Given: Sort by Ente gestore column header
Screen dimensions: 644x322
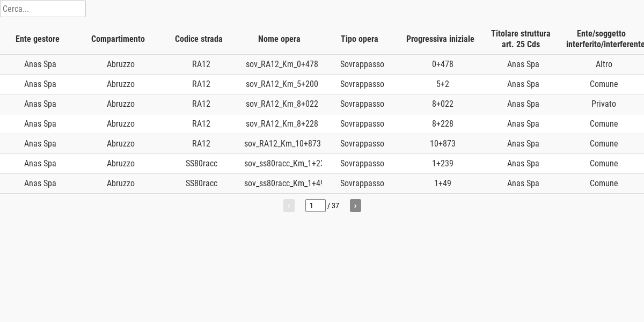Looking at the screenshot, I should [x=38, y=39].
